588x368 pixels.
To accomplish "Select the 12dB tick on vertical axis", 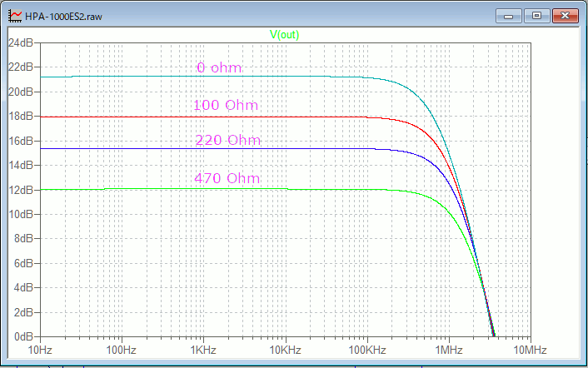I will click(x=19, y=190).
